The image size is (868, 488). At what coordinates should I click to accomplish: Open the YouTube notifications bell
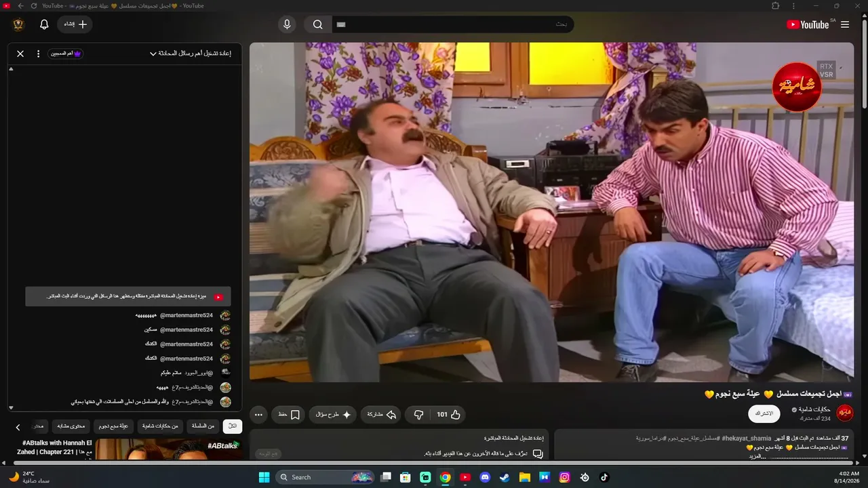pyautogui.click(x=44, y=24)
